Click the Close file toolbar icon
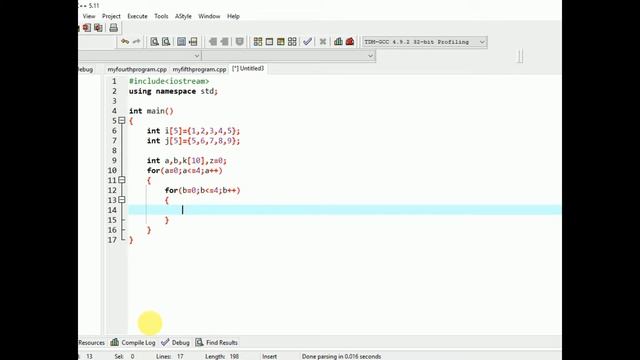The height and width of the screenshot is (360, 640). click(x=87, y=28)
